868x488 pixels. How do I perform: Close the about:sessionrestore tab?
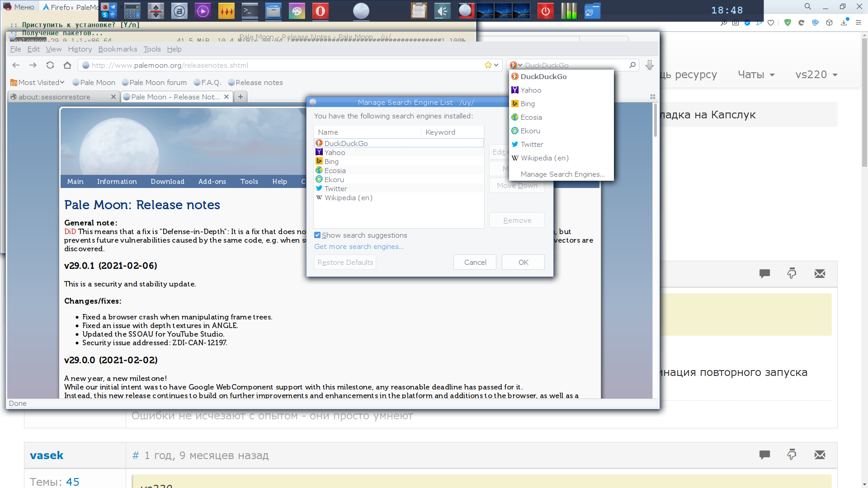(x=113, y=97)
